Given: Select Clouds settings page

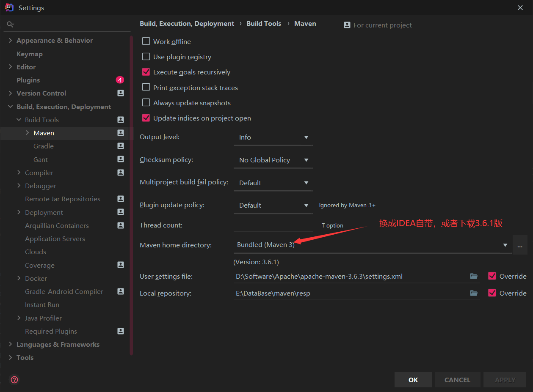Looking at the screenshot, I should (36, 252).
